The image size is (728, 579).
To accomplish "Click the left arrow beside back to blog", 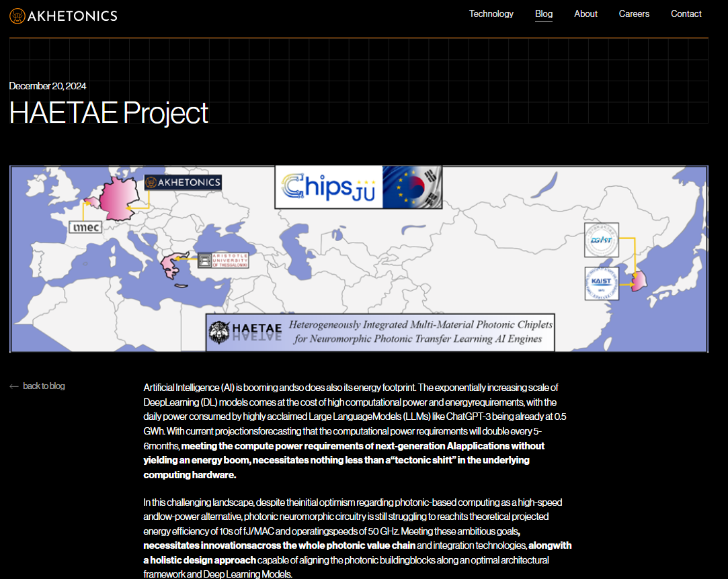I will (14, 386).
